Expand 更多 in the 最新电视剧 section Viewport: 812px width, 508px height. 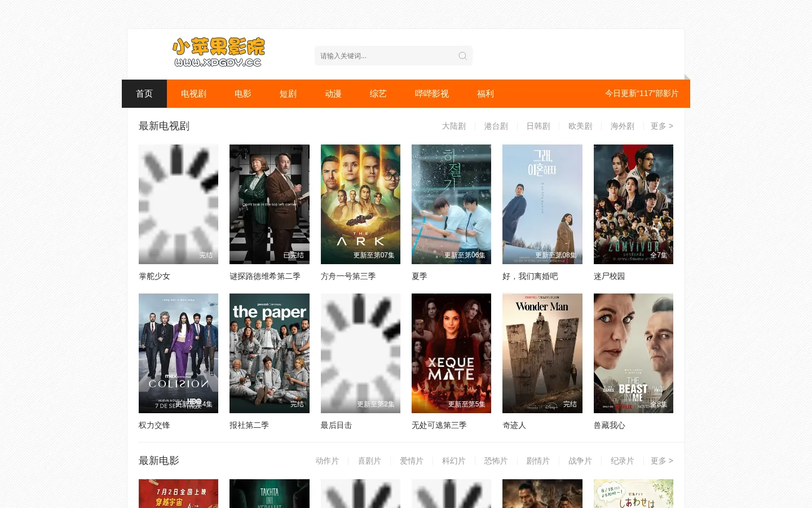(662, 126)
